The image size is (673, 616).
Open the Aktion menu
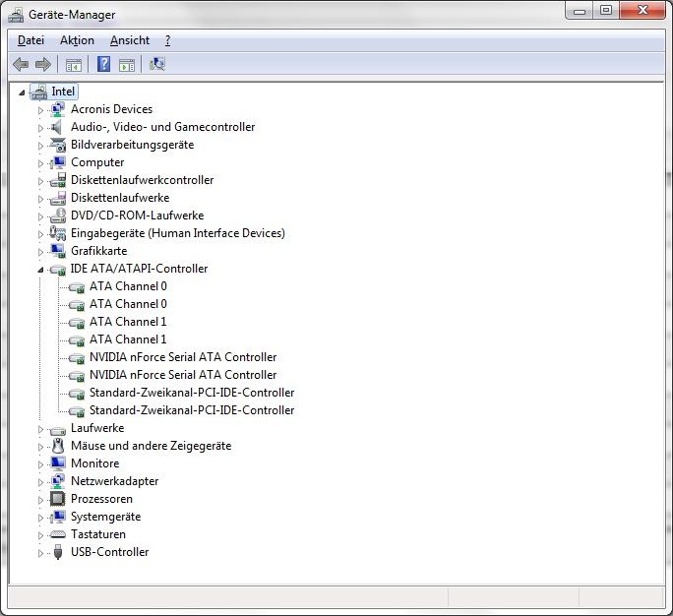(x=77, y=40)
